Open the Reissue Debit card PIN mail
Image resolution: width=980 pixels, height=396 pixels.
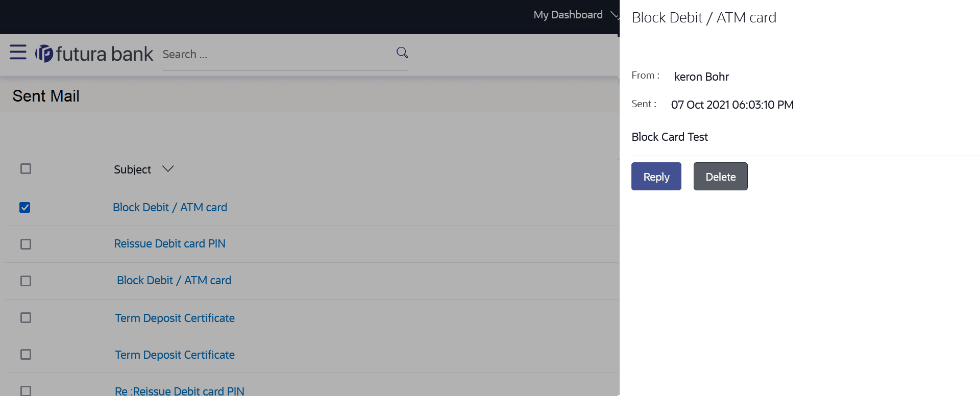click(169, 244)
